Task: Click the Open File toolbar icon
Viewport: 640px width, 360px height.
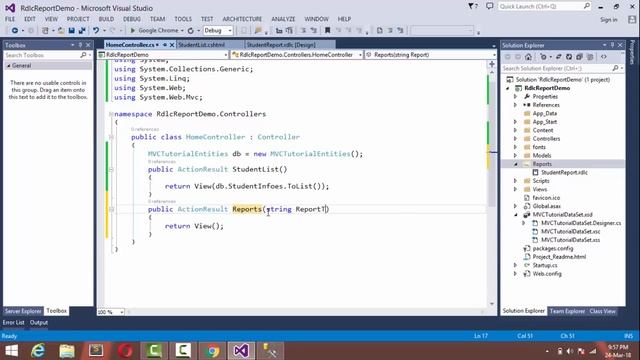Action: [61, 31]
